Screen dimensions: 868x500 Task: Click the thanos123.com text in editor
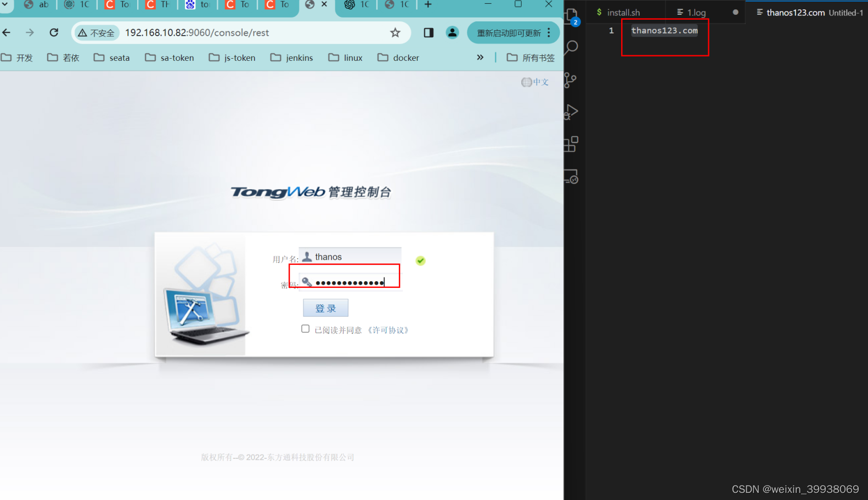(x=664, y=31)
